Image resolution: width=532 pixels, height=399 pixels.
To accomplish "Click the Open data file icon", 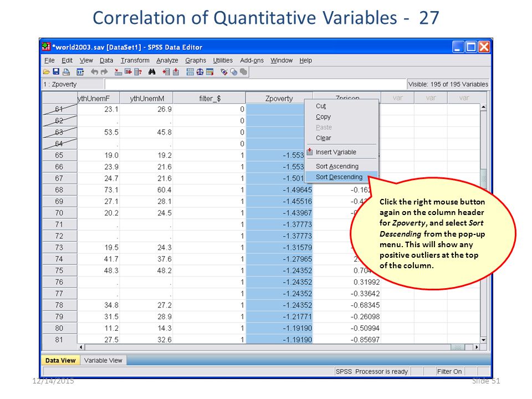I will [47, 72].
